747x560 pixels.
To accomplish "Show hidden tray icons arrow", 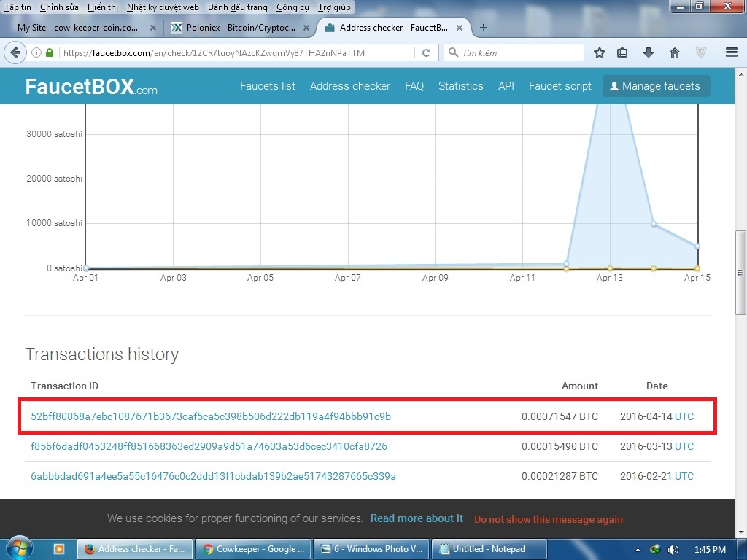I will click(638, 550).
